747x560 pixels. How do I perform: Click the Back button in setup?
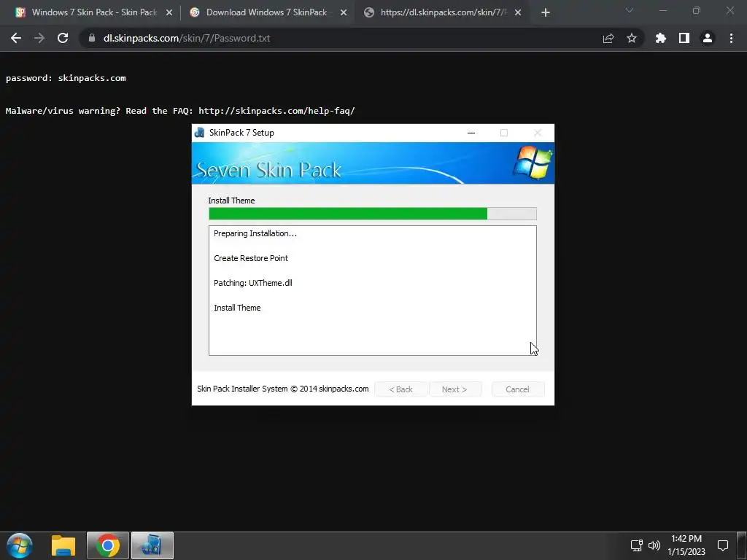(x=400, y=389)
